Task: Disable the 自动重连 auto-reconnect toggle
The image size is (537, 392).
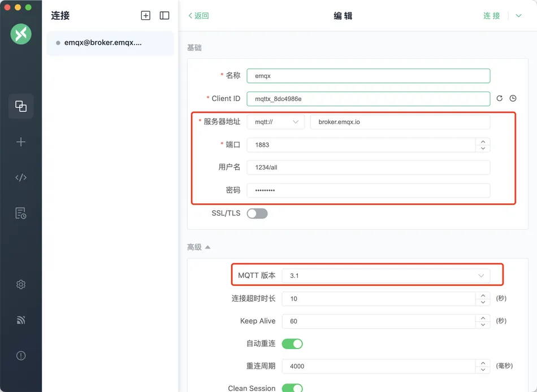Action: pyautogui.click(x=292, y=343)
